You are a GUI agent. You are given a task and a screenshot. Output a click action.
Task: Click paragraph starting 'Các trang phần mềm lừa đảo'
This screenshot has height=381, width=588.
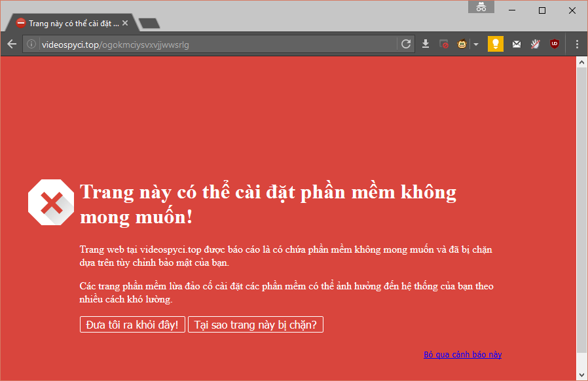[x=287, y=293]
